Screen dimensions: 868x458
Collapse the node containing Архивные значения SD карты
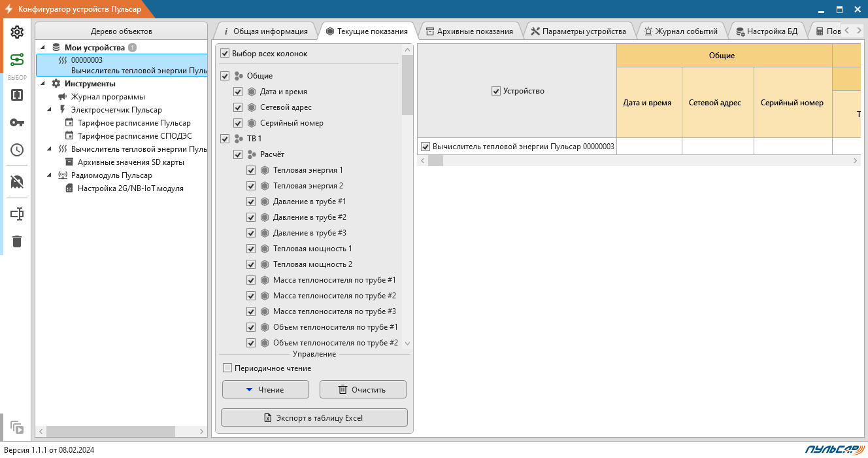pyautogui.click(x=50, y=149)
